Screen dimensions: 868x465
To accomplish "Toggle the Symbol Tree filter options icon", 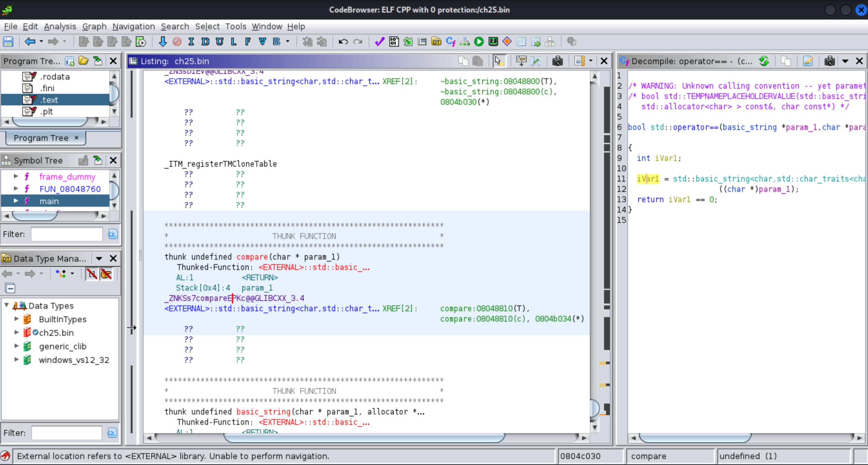I will point(113,234).
